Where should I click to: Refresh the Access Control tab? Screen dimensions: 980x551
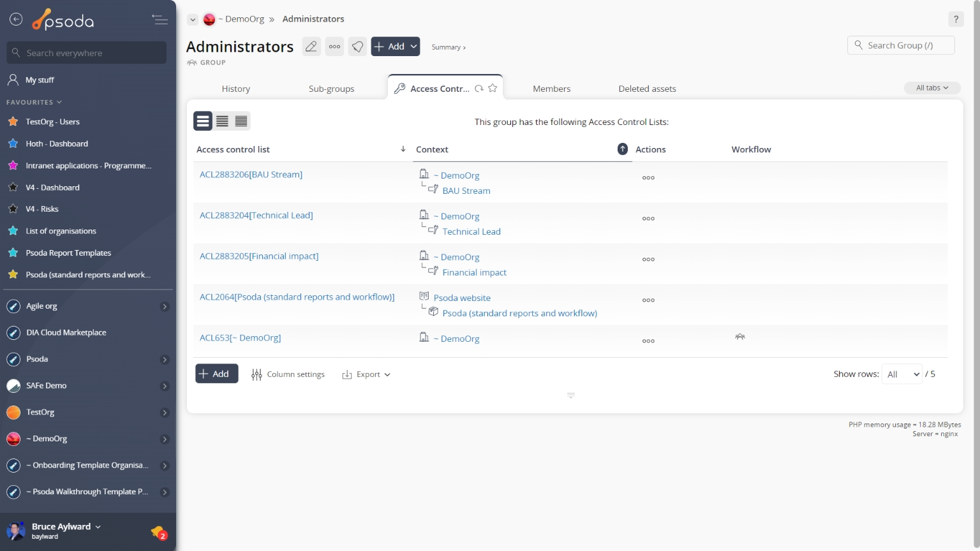tap(479, 89)
